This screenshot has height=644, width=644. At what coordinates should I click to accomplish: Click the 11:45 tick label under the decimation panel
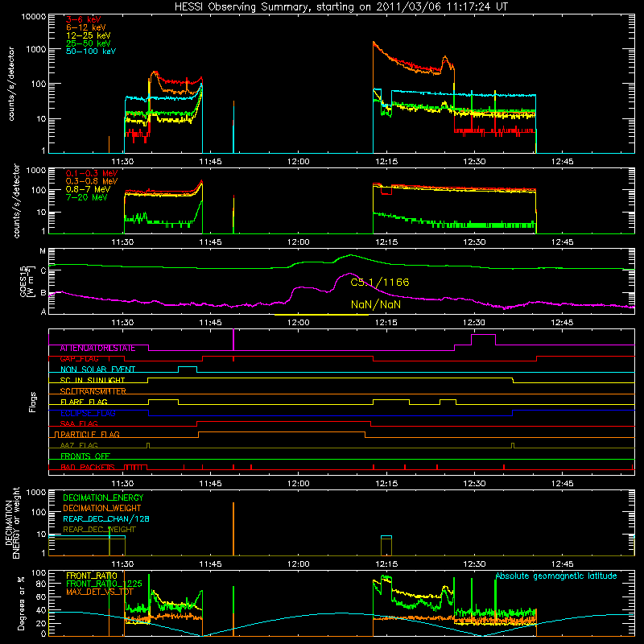tap(210, 564)
